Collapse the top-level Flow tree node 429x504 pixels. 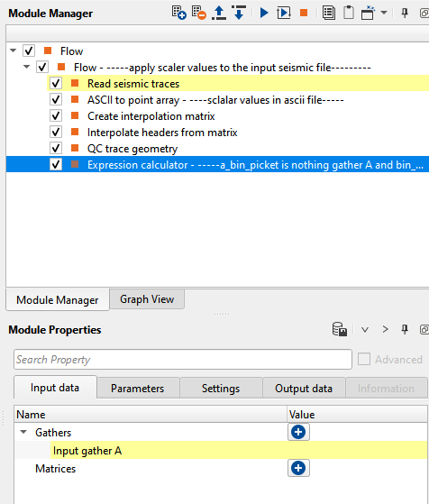pos(14,50)
